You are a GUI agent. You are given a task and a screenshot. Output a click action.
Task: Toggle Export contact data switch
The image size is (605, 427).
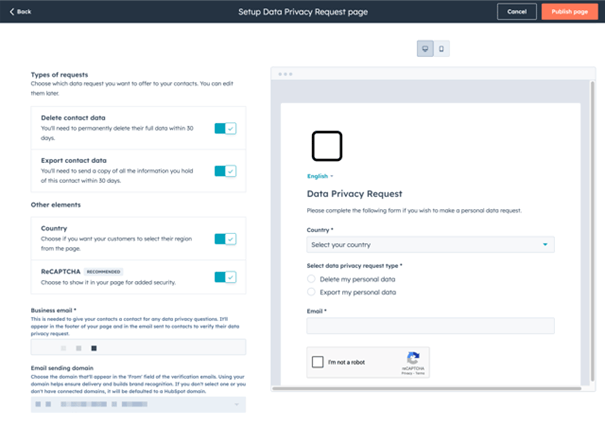click(225, 171)
